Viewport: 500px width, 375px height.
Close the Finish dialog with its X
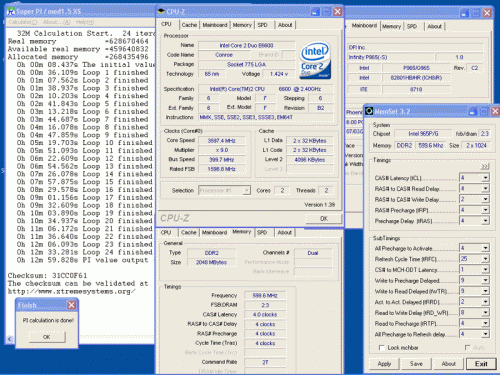tap(72, 305)
